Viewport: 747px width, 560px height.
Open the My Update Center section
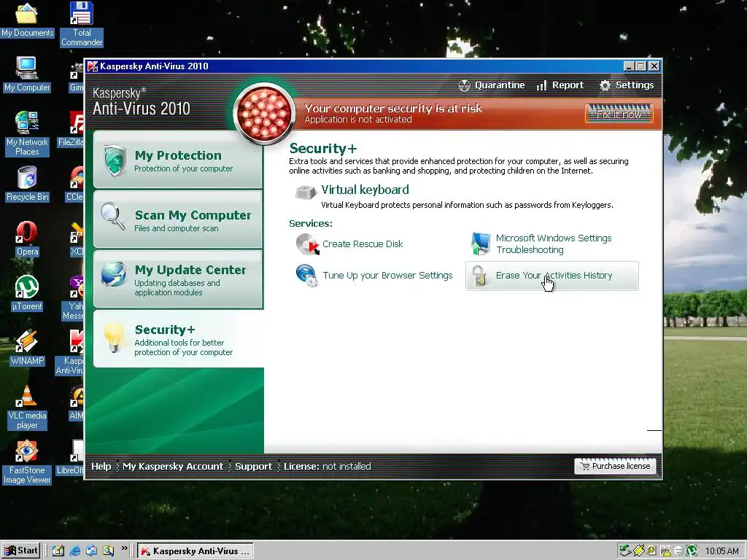(x=178, y=279)
